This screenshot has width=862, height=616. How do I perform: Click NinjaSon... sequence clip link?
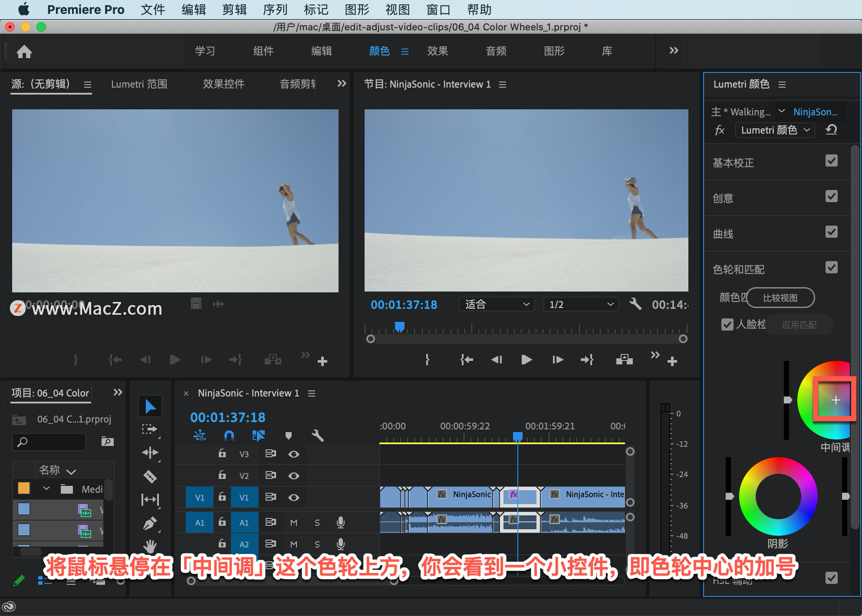pyautogui.click(x=815, y=112)
